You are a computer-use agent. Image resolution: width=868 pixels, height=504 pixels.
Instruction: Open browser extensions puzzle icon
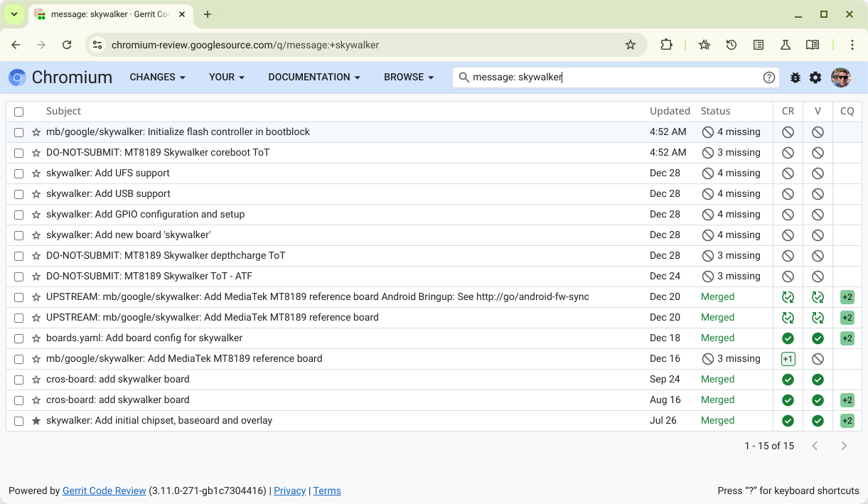point(666,45)
